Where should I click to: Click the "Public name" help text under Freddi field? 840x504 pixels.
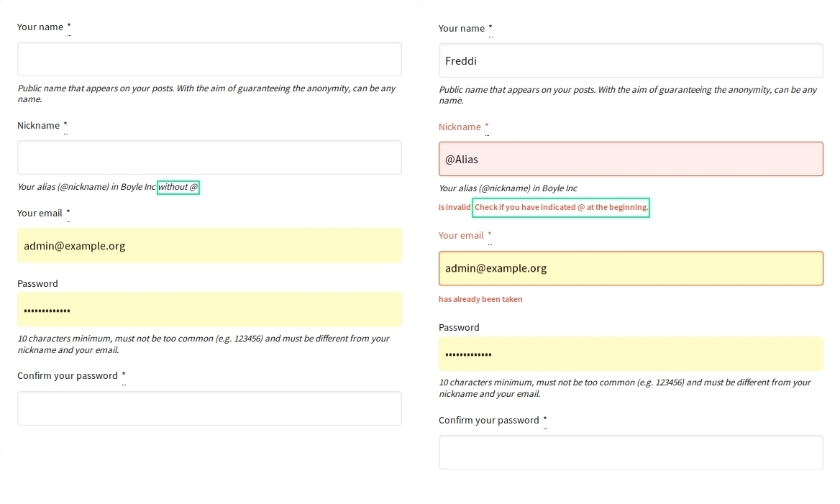[x=627, y=95]
